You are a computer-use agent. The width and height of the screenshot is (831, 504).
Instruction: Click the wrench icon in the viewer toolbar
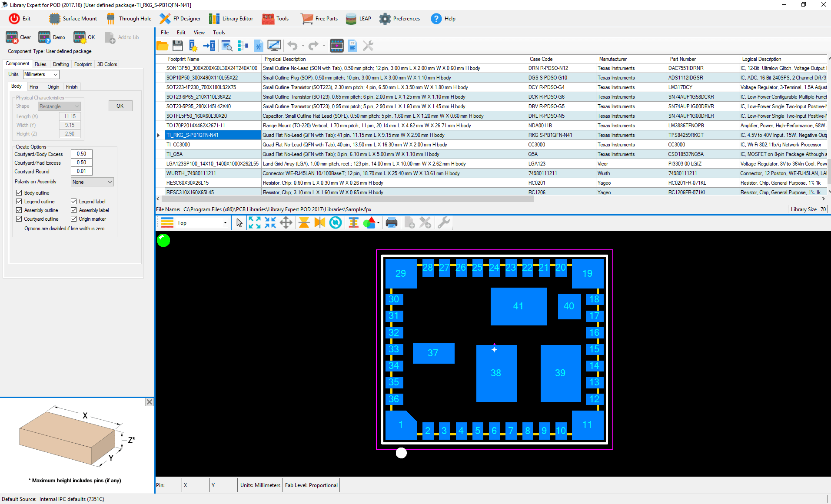(x=443, y=223)
